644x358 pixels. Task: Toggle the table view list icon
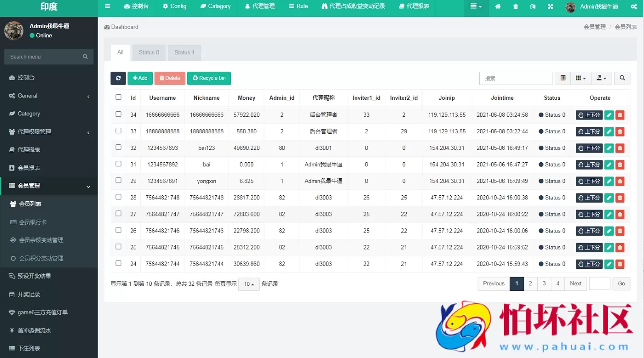click(563, 78)
